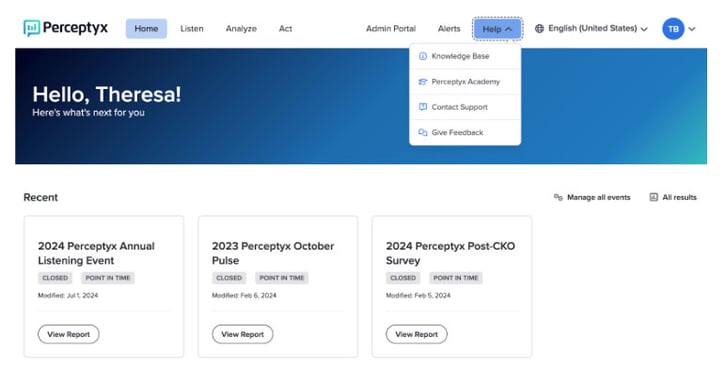The height and width of the screenshot is (379, 726).
Task: Go to the Home tab
Action: pos(146,29)
